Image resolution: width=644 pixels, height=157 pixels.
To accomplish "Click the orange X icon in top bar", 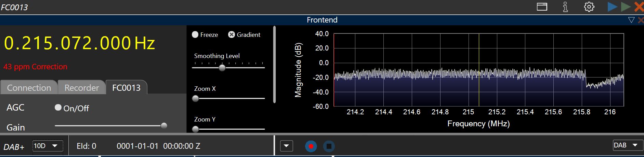I will tap(639, 7).
